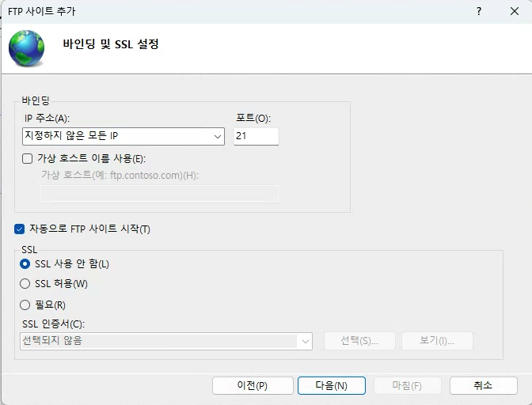Click the help question mark button
Screen dimensions: 532x405
pyautogui.click(x=479, y=11)
